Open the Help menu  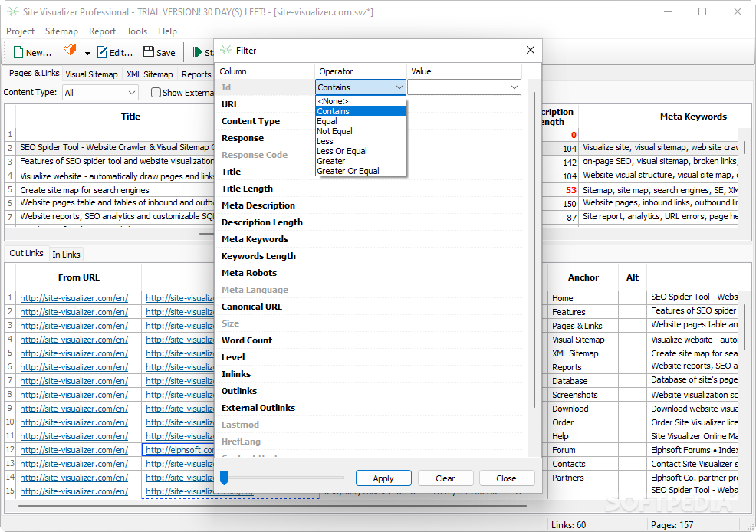tap(167, 31)
